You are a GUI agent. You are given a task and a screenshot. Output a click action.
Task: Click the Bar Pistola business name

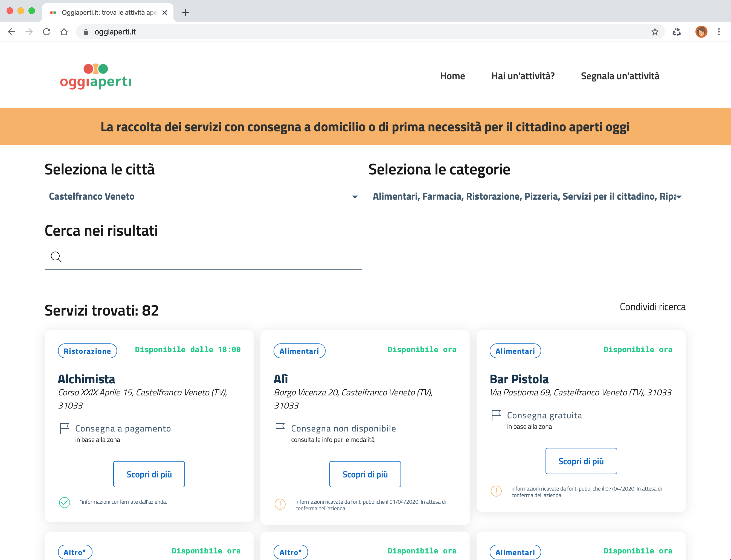pos(519,379)
